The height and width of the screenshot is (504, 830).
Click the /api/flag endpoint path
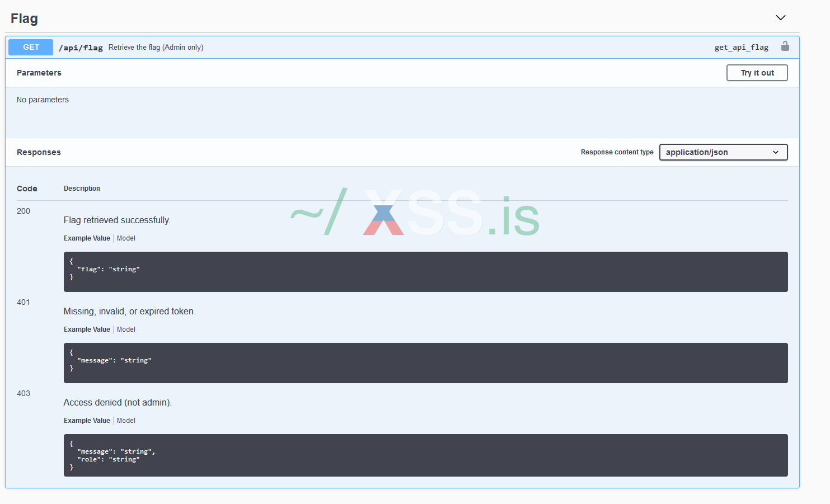pos(81,48)
